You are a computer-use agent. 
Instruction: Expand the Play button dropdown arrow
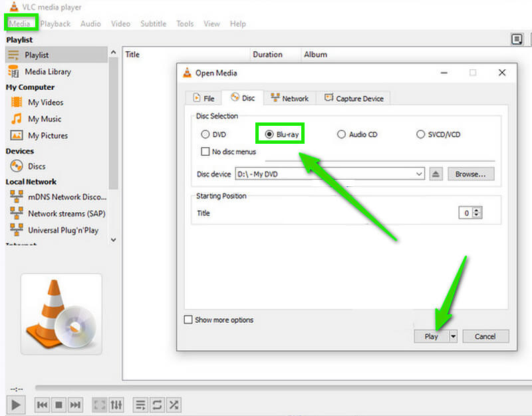[454, 336]
